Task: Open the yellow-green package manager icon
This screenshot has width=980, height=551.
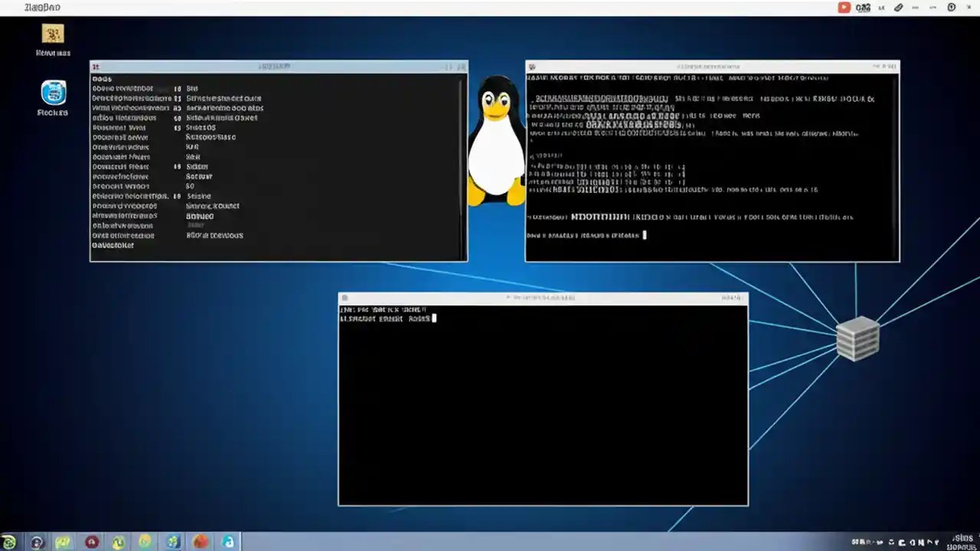Action: tap(63, 542)
